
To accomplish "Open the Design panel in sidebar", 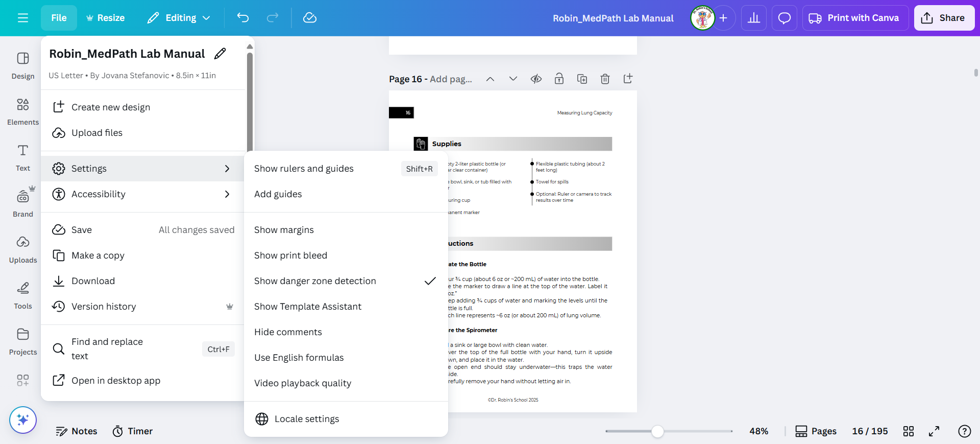I will click(x=23, y=66).
